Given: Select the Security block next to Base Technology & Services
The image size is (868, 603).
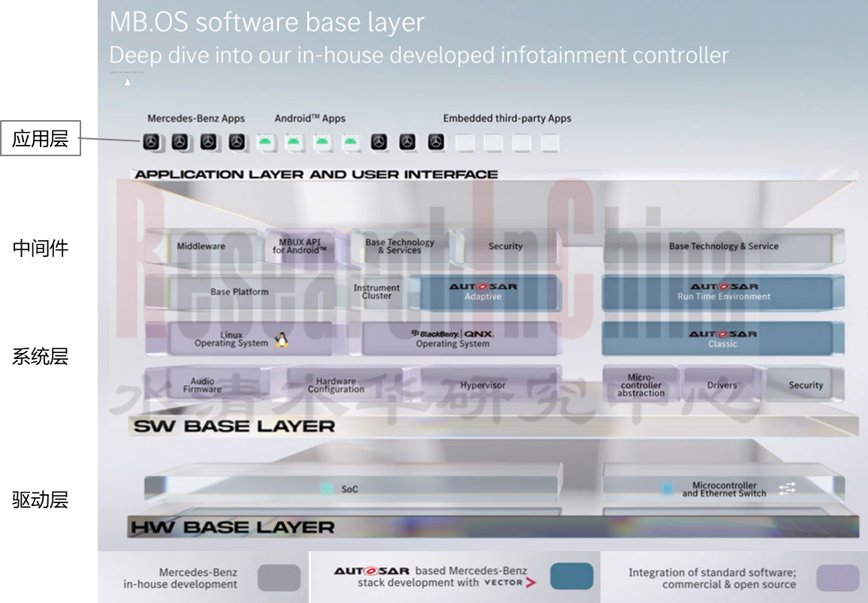Looking at the screenshot, I should pyautogui.click(x=510, y=246).
